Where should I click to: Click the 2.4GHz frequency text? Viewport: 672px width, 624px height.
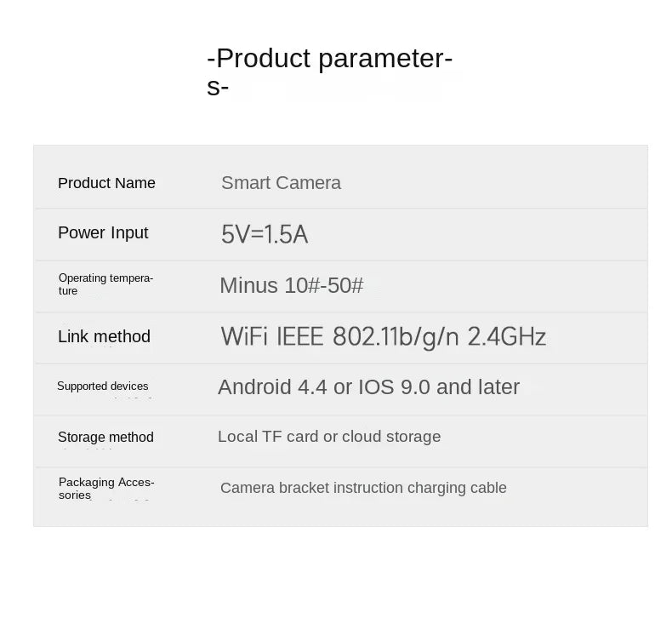[x=506, y=336]
